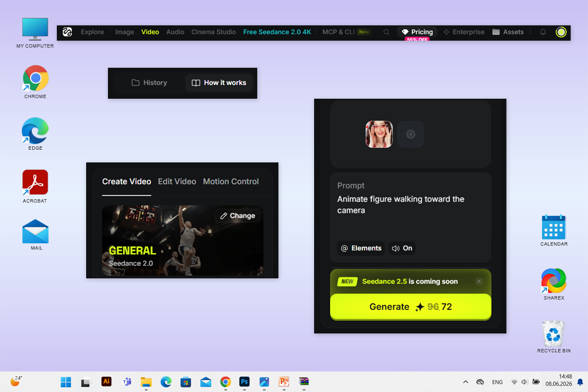Dismiss the Seedance 2.5 coming soon banner
This screenshot has width=588, height=392.
click(x=479, y=281)
